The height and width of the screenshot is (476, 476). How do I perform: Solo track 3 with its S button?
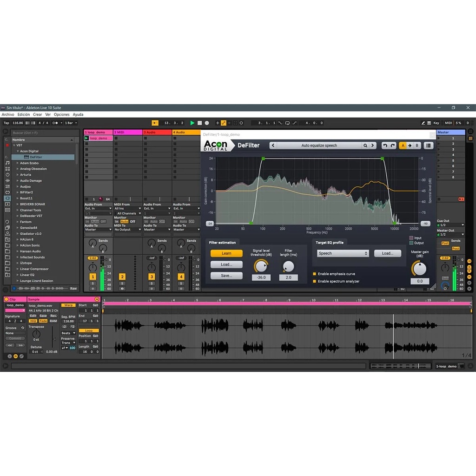tap(152, 284)
